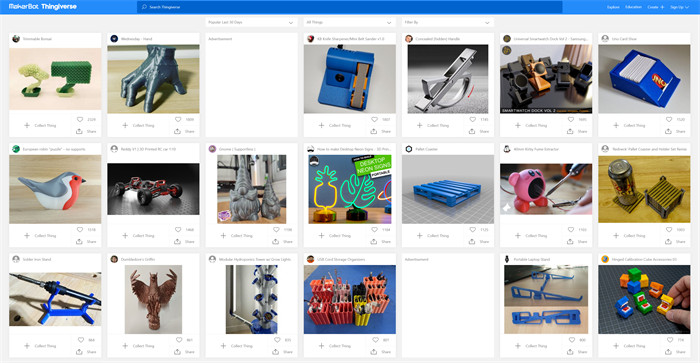Like the Wednesday Hand model with heart icon
The height and width of the screenshot is (363, 700).
[x=178, y=120]
